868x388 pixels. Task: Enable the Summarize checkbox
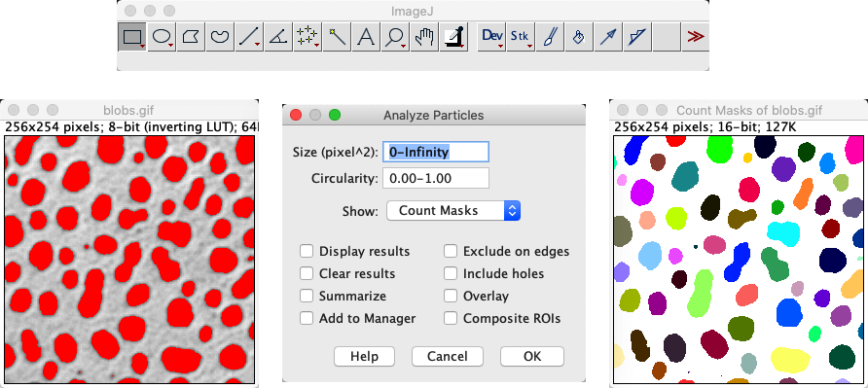[307, 297]
